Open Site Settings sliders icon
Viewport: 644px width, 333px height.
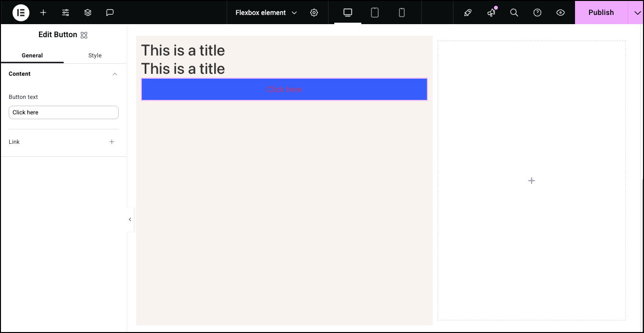pos(66,13)
